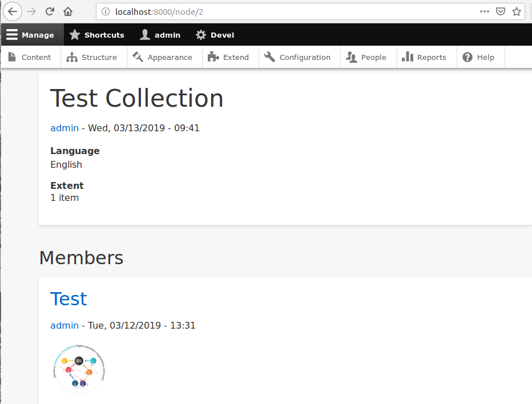
Task: Open Devel via the gear icon
Action: (200, 34)
